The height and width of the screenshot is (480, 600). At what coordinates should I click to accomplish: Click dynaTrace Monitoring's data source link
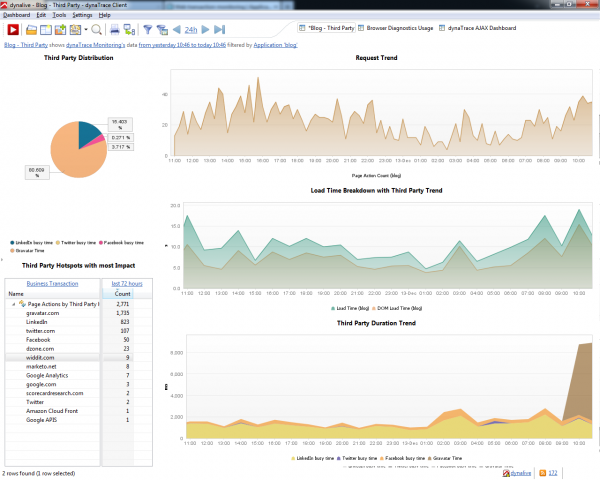tap(96, 45)
